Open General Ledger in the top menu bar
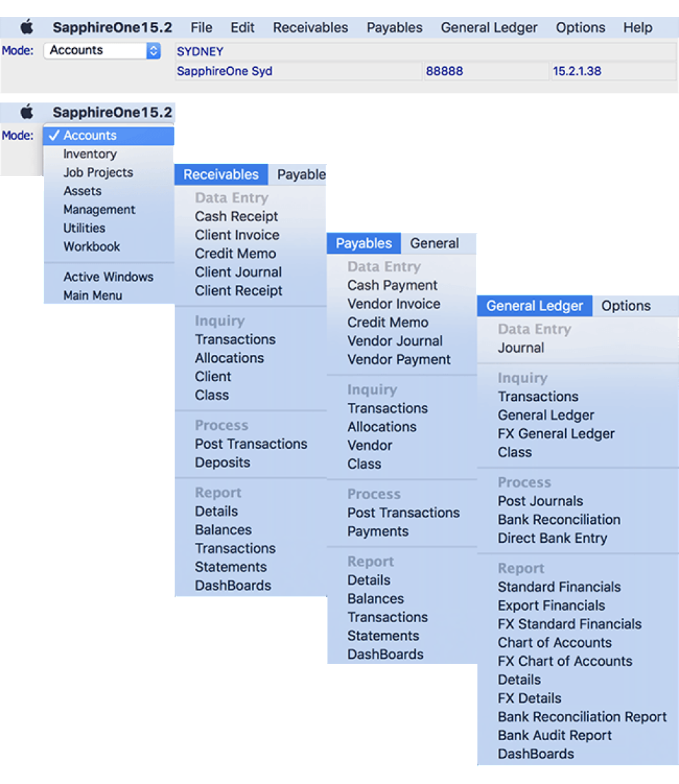 (489, 28)
